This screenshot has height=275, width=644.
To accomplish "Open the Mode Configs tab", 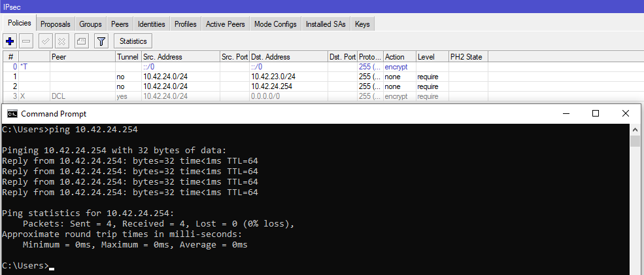I will pos(276,24).
